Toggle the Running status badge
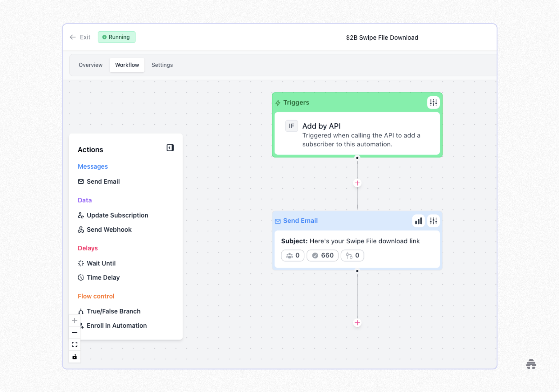Image resolution: width=559 pixels, height=392 pixels. [x=116, y=37]
